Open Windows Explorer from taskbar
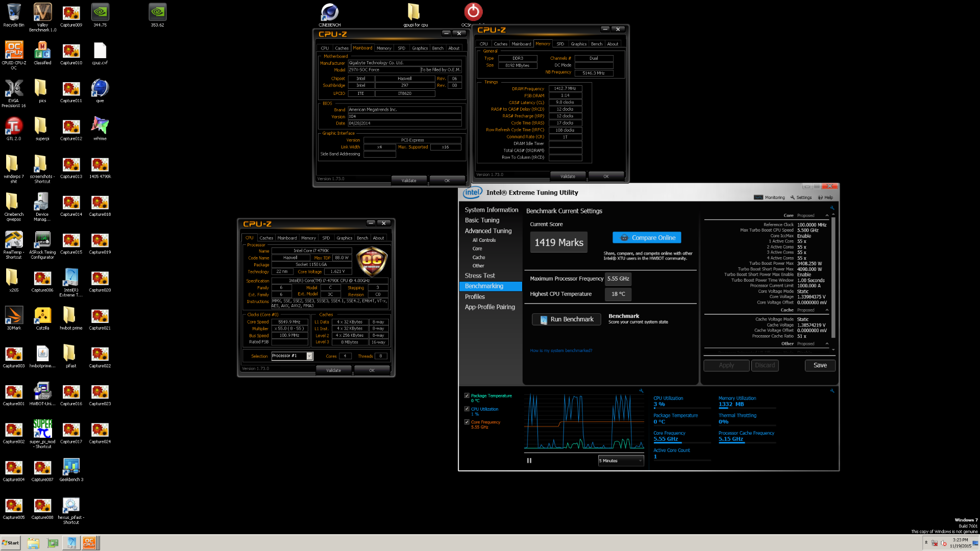Image resolution: width=980 pixels, height=551 pixels. pyautogui.click(x=34, y=543)
